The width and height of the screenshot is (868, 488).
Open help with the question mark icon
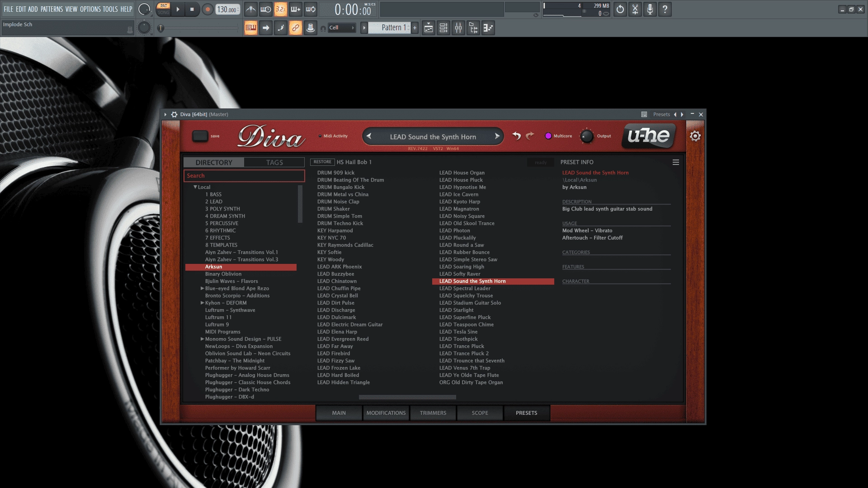pos(665,9)
